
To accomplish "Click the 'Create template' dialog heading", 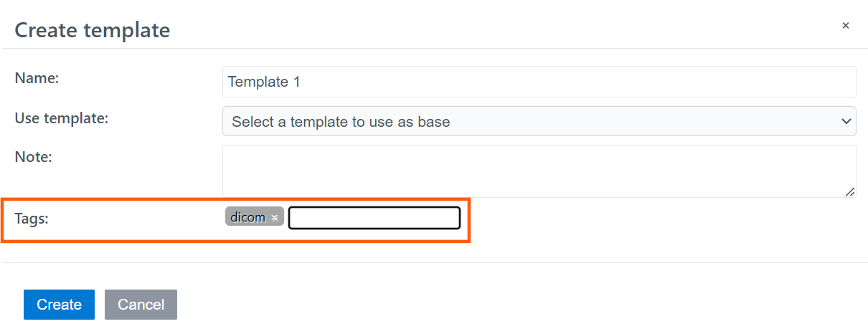I will point(93,30).
